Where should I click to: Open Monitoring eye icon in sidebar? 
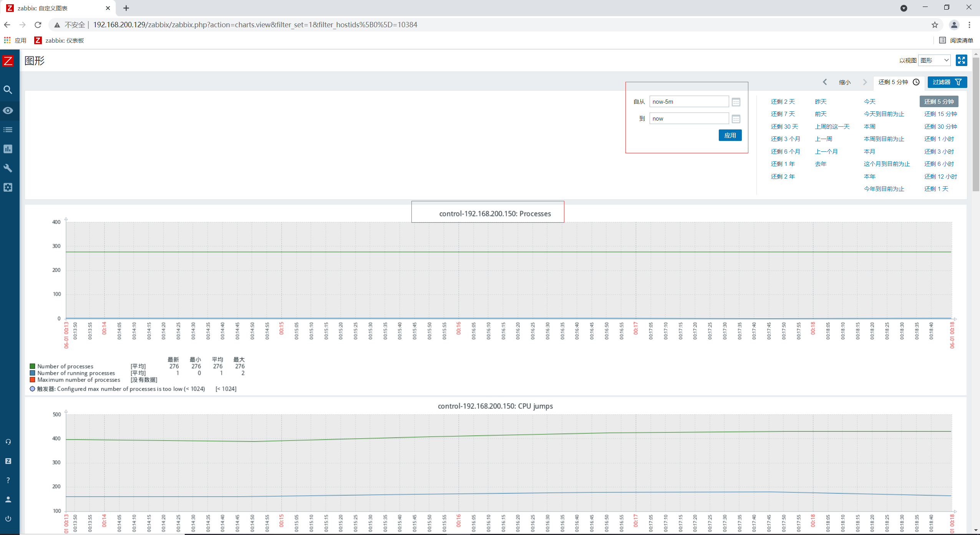(x=8, y=111)
